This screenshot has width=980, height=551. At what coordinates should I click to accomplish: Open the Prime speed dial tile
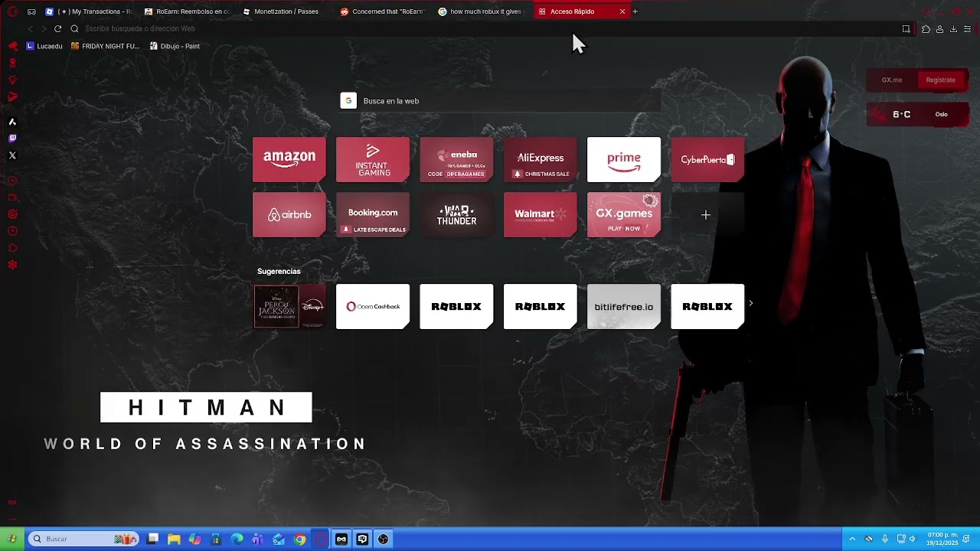[x=624, y=159]
